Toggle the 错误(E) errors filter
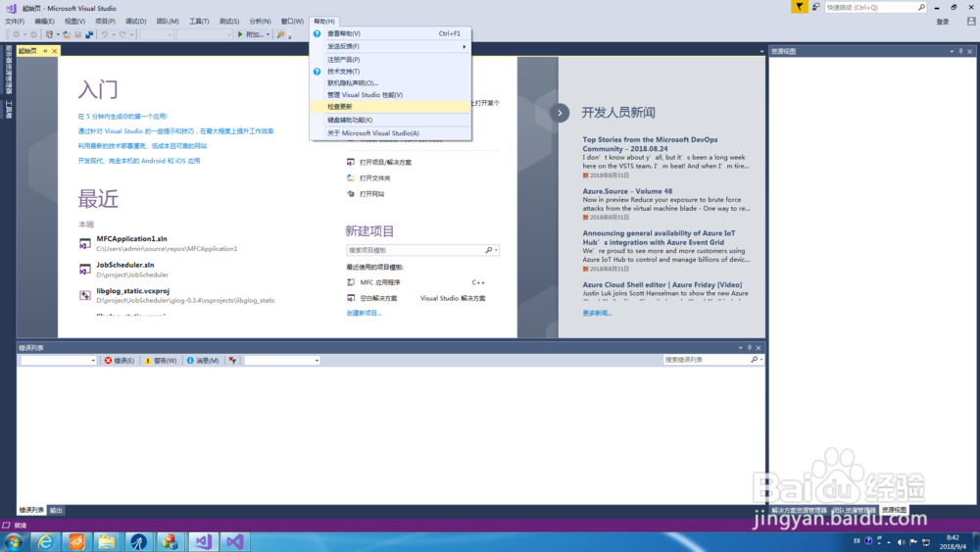 pos(120,360)
